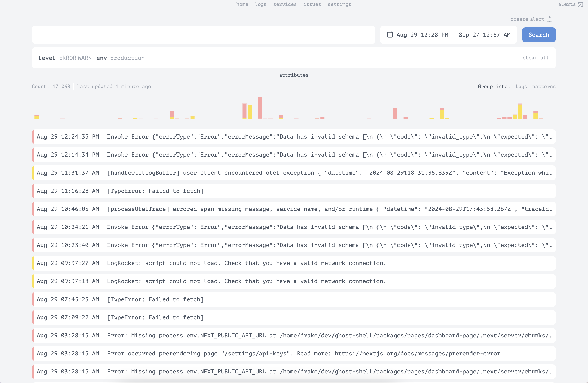588x383 pixels.
Task: Click the tall yellow bar near histogram's right end
Action: tap(520, 112)
